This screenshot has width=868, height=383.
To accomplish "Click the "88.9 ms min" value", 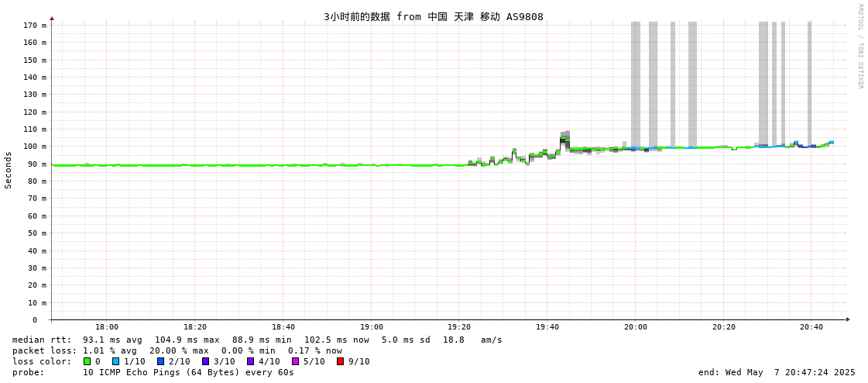I will click(260, 340).
